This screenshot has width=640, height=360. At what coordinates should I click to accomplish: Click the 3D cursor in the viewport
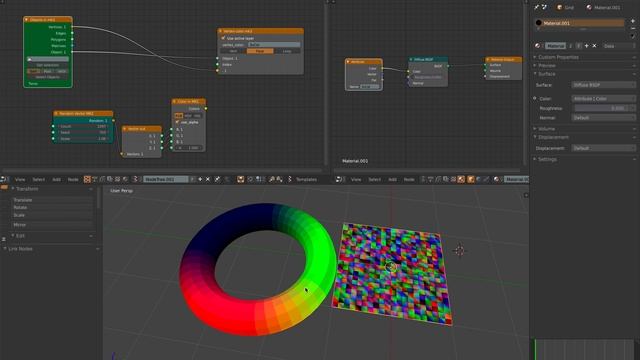point(460,250)
